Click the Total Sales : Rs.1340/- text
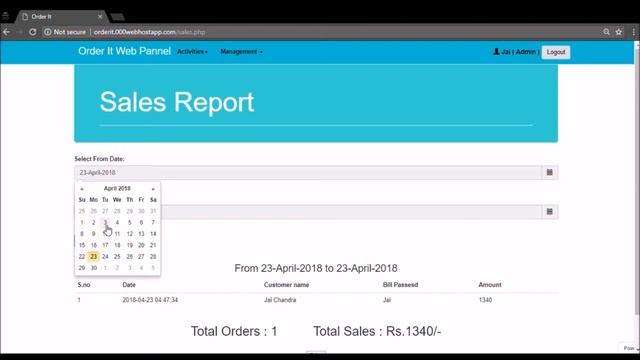This screenshot has width=640, height=360. (x=377, y=331)
